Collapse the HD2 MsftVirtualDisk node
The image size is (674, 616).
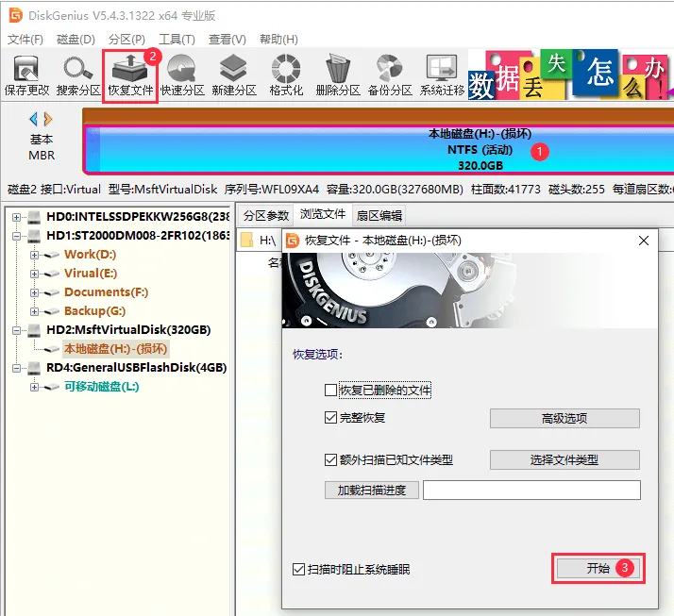tap(16, 331)
